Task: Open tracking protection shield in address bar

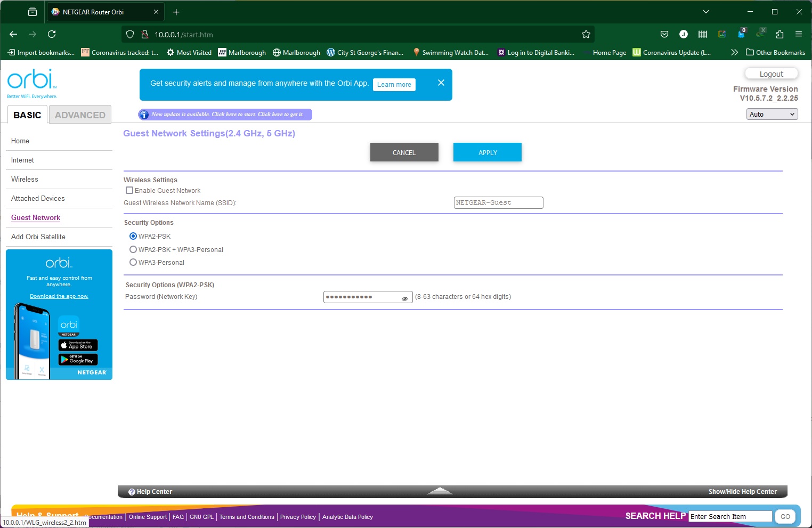Action: pyautogui.click(x=130, y=34)
